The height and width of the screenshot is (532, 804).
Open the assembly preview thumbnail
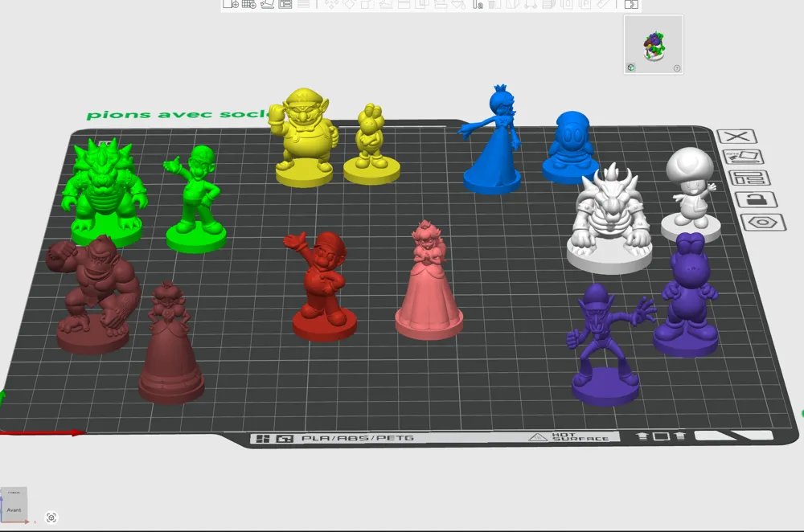point(653,44)
